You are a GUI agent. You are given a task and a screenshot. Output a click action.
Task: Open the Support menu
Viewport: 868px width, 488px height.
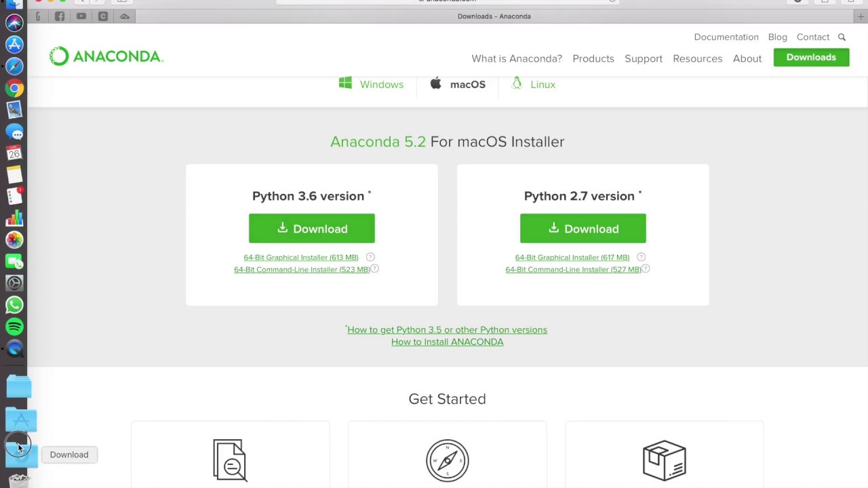point(644,58)
